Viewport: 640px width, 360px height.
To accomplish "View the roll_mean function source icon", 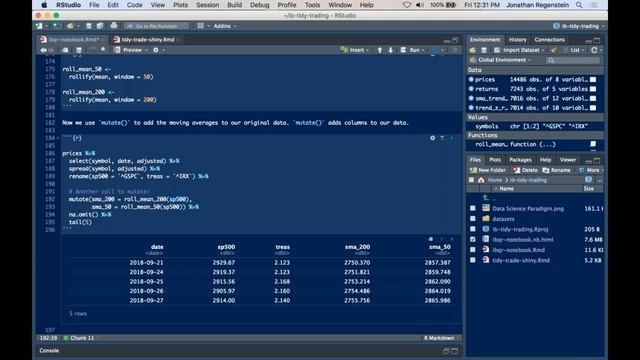I will click(x=593, y=144).
